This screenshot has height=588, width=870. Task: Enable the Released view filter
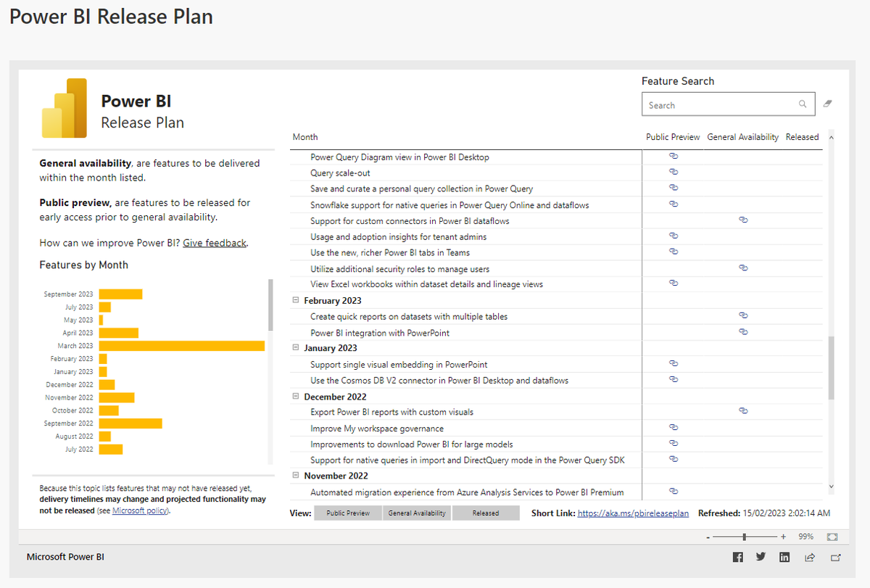pyautogui.click(x=486, y=513)
